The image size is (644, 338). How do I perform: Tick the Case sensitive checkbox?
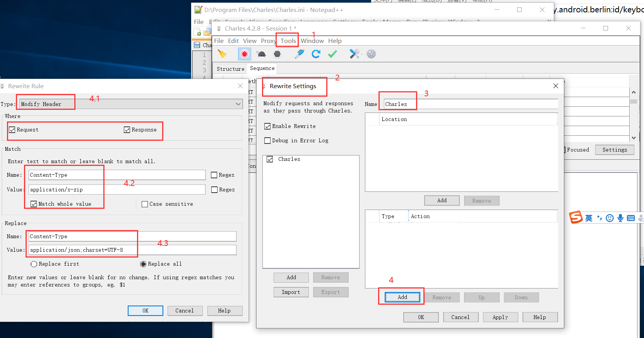pyautogui.click(x=145, y=204)
